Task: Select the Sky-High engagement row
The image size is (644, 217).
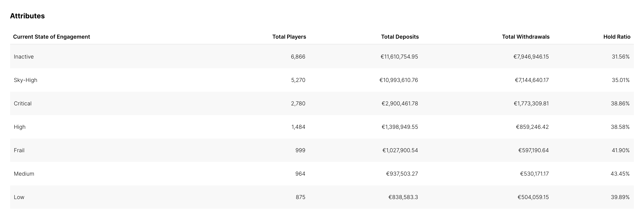Action: click(x=26, y=80)
